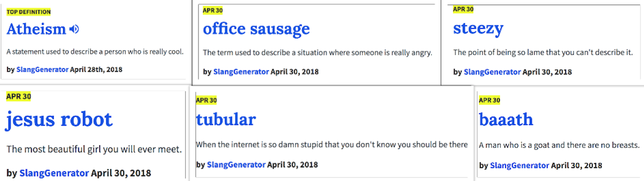The width and height of the screenshot is (644, 181).
Task: Click the Atheism definition text
Action: pos(95,52)
